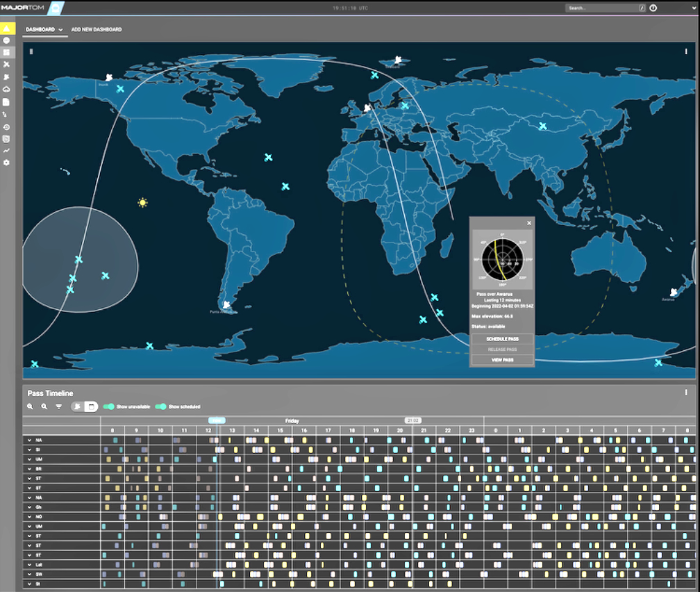Click the help icon beside the search box
The width and height of the screenshot is (700, 592).
(x=653, y=8)
